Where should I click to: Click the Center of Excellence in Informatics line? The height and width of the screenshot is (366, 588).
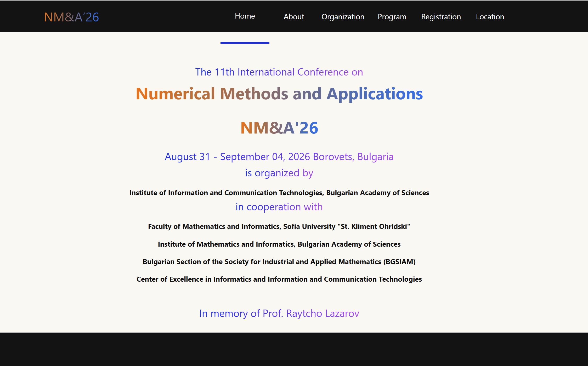(279, 279)
